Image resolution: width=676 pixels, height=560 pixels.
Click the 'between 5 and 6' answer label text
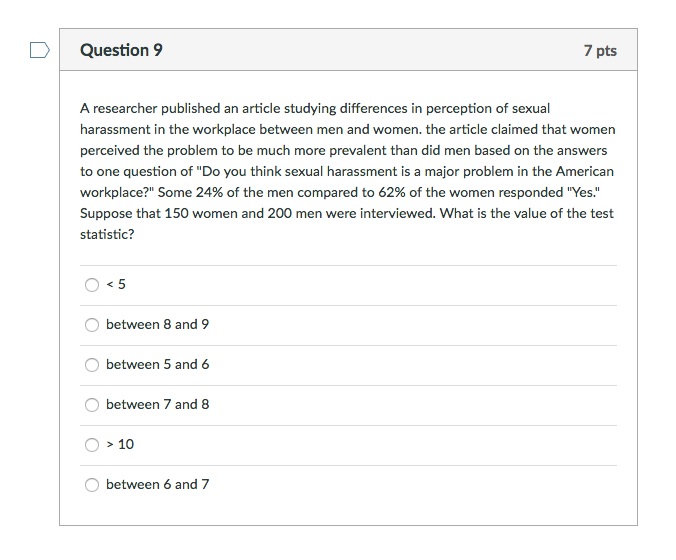pos(157,364)
